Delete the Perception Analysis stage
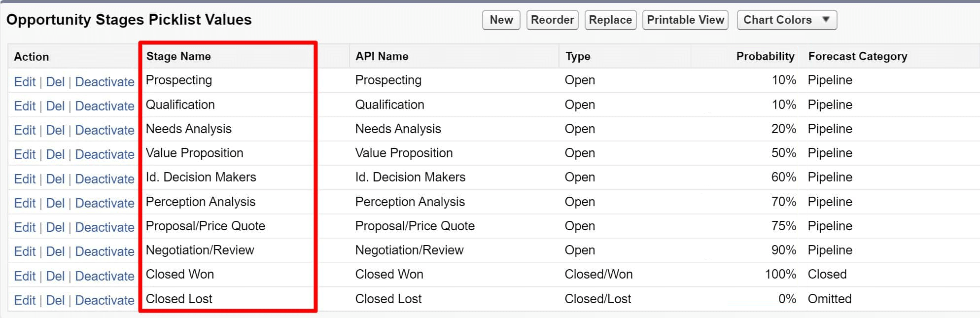The image size is (980, 318). pos(55,203)
